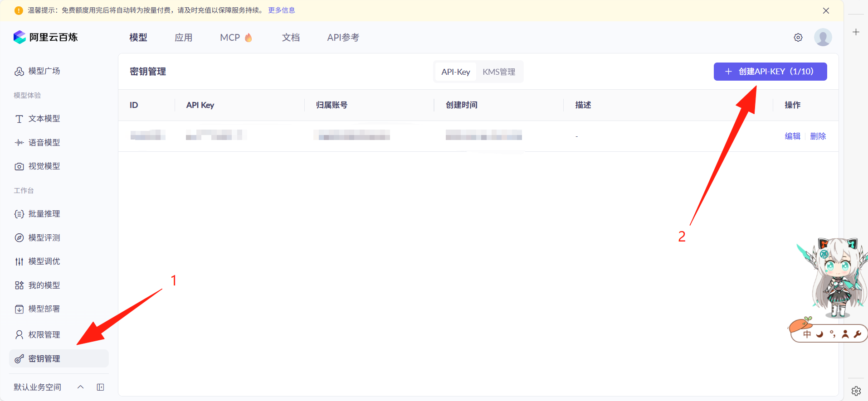Click the person icon on IME bar
This screenshot has height=401, width=868.
[x=845, y=334]
